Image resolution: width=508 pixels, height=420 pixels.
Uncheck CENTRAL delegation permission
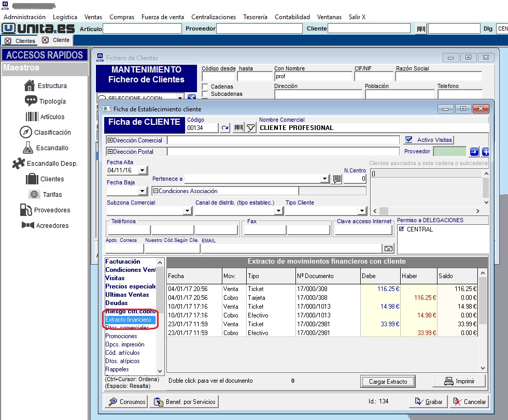(401, 229)
